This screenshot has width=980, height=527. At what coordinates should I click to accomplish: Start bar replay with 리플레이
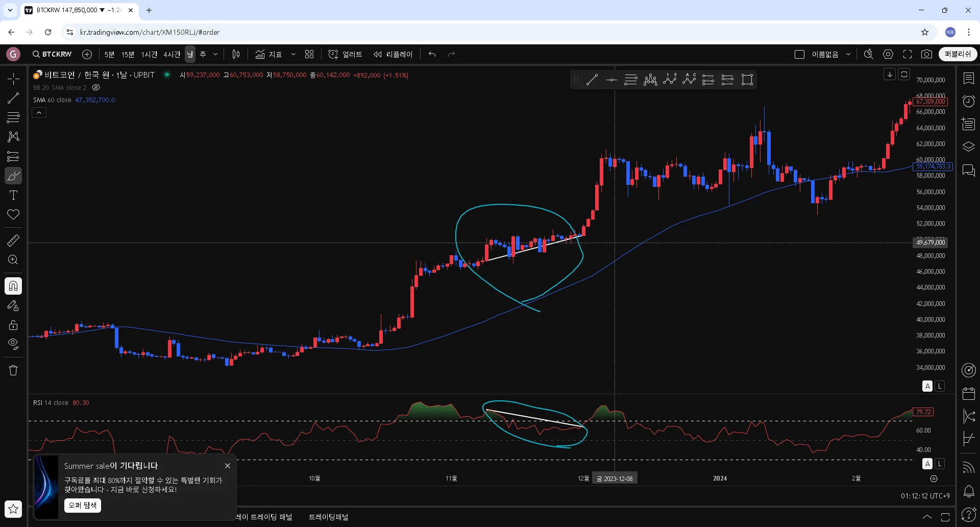[393, 54]
